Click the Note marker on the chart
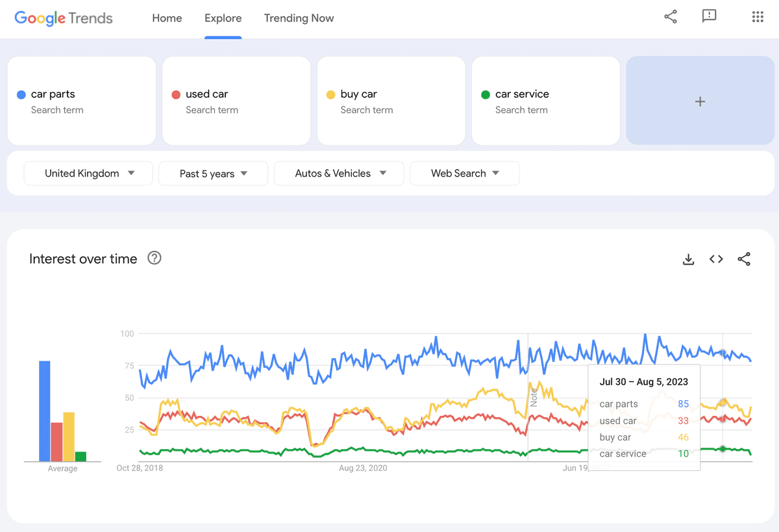This screenshot has height=532, width=779. (x=534, y=397)
